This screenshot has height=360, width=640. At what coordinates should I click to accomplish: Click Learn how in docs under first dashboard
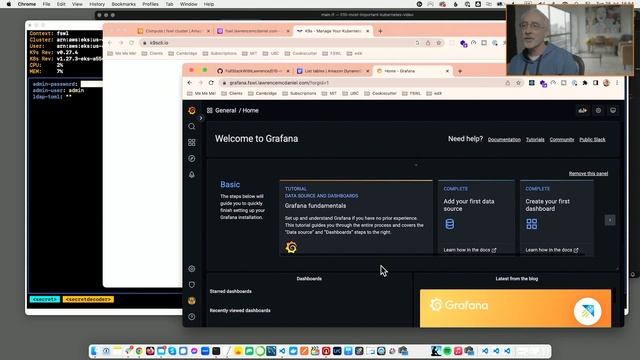coord(552,250)
